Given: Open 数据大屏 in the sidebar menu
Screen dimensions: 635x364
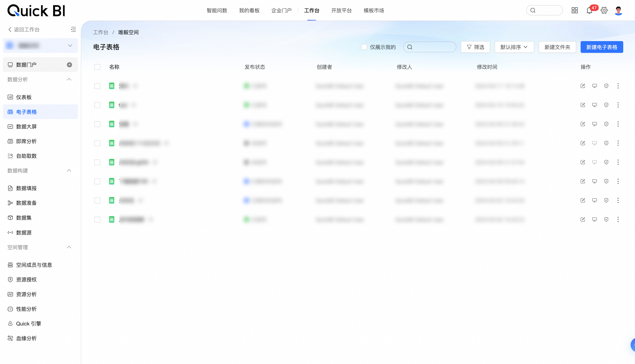Looking at the screenshot, I should (26, 127).
